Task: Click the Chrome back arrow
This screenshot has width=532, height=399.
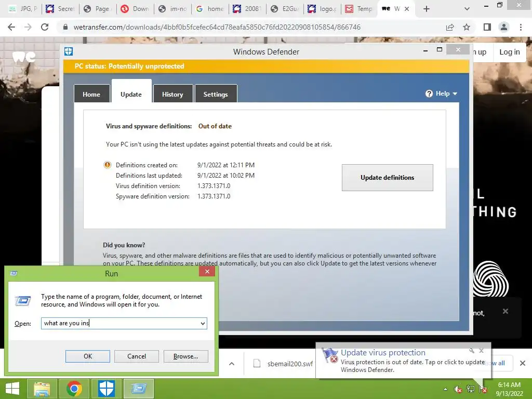Action: (x=11, y=27)
